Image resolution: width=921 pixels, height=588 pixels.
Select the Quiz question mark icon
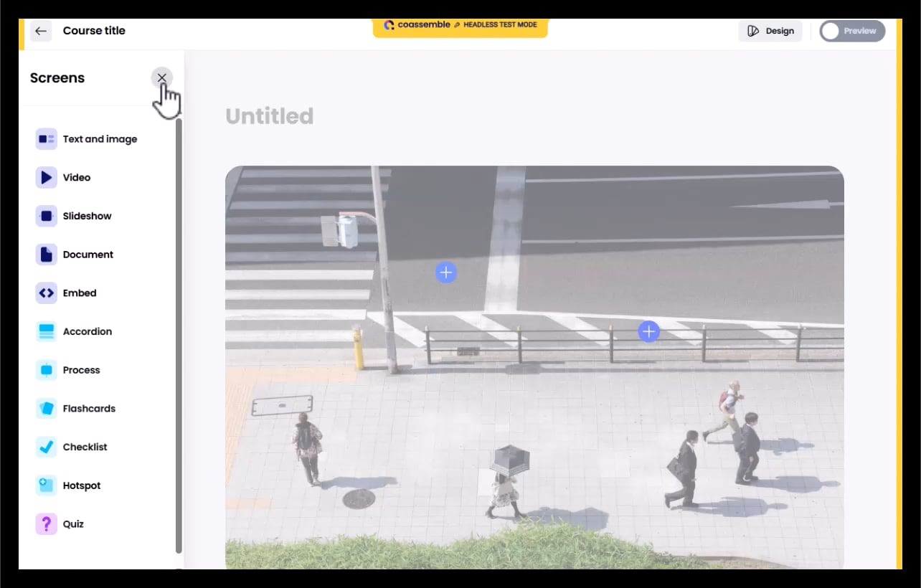(47, 523)
